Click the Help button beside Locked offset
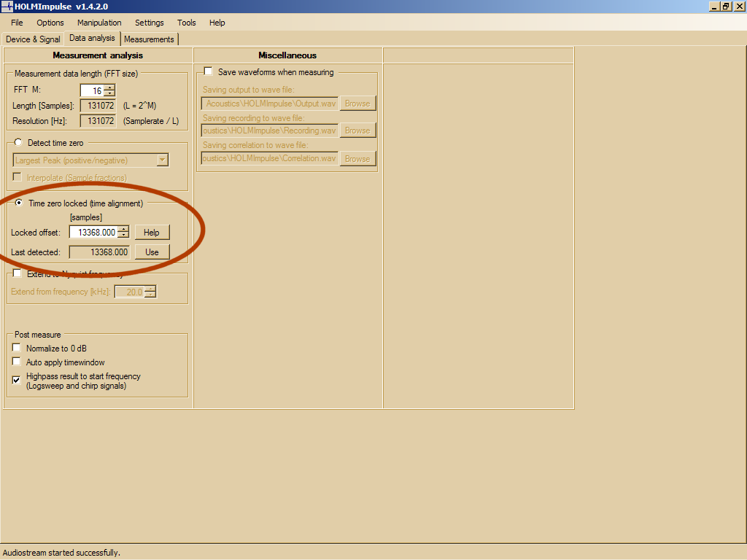 point(152,233)
